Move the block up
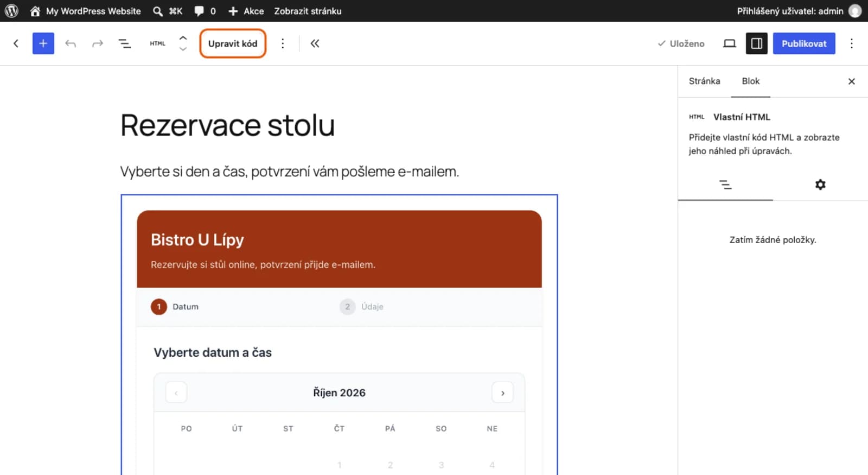This screenshot has width=868, height=475. tap(183, 38)
